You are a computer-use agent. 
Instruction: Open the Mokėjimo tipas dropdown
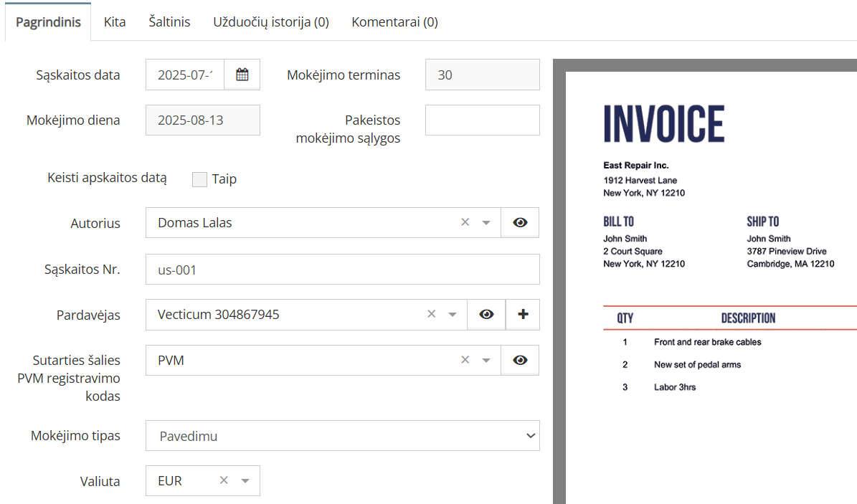tap(342, 436)
